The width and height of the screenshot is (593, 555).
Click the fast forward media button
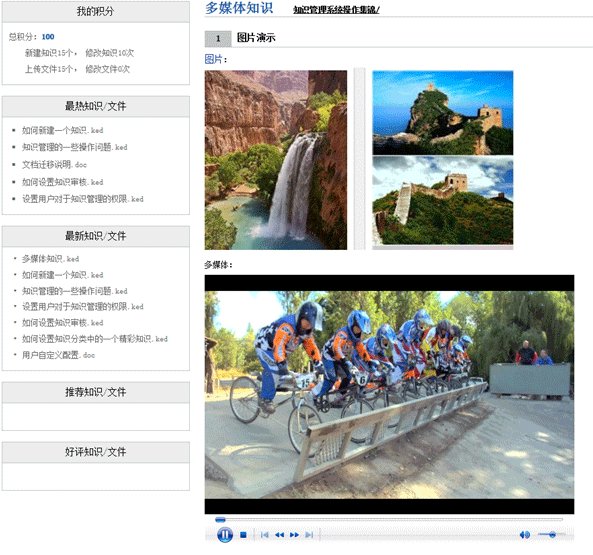(294, 535)
